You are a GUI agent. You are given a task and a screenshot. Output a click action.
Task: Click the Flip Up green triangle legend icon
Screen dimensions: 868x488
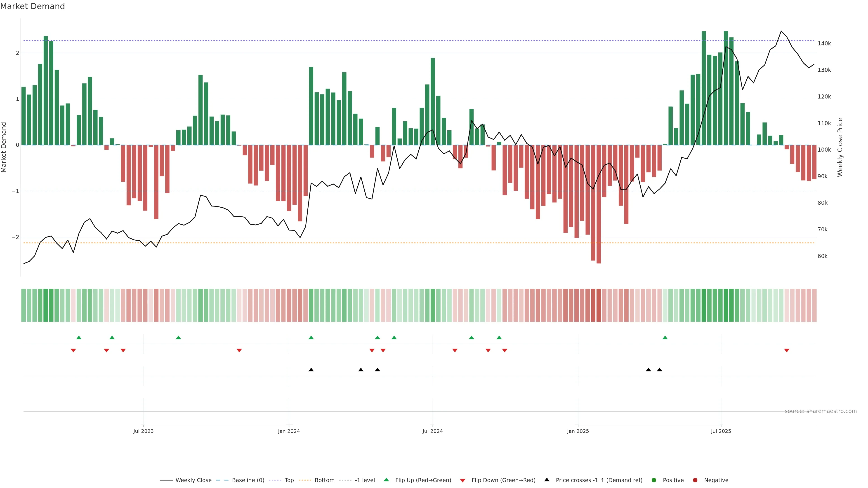point(387,480)
